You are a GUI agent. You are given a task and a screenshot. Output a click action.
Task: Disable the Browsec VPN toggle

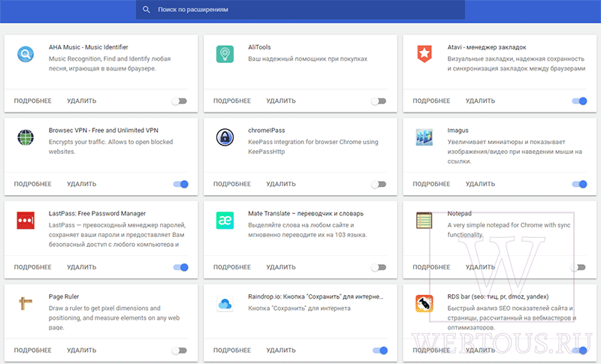(181, 184)
